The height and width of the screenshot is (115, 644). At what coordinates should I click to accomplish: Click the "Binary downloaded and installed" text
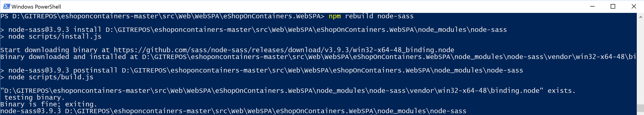pyautogui.click(x=63, y=57)
